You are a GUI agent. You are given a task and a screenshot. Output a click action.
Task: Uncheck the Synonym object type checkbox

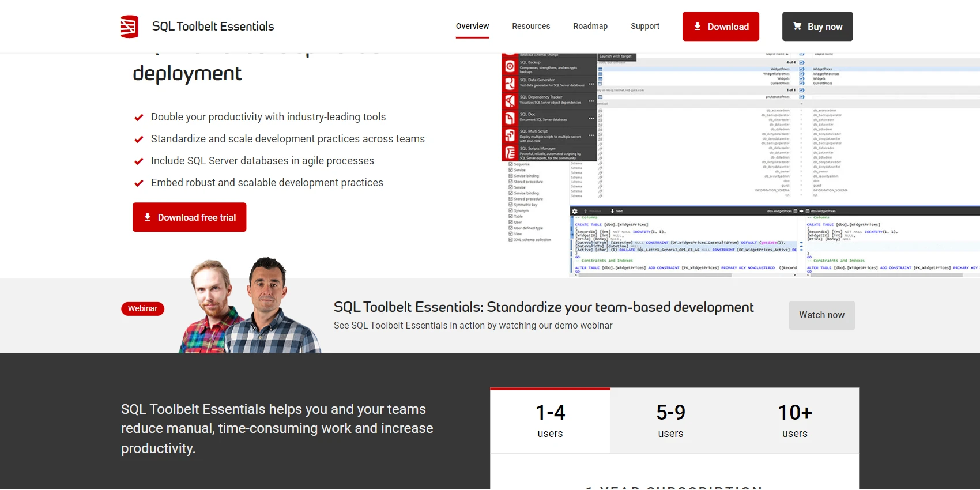(x=511, y=210)
